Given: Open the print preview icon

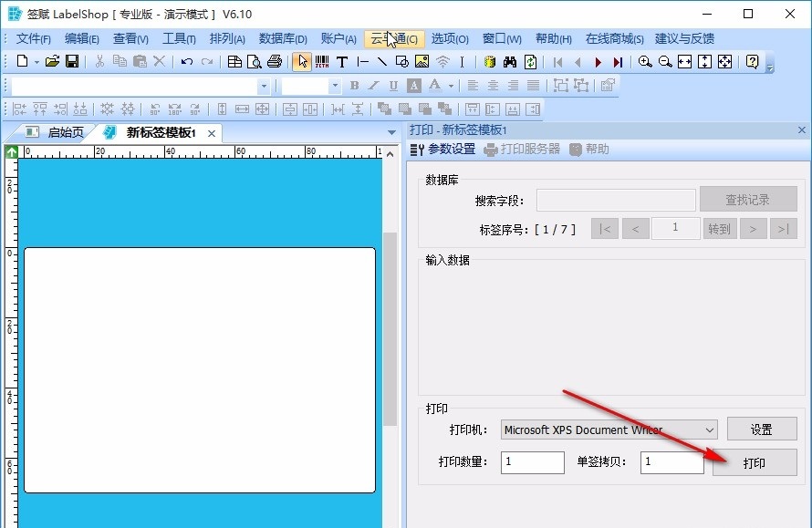Looking at the screenshot, I should click(x=254, y=61).
